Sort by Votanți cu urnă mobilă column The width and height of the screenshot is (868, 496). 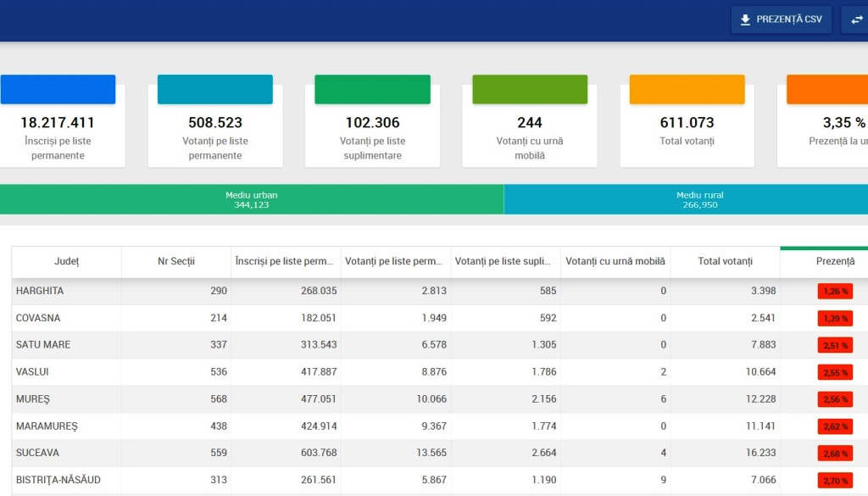tap(615, 261)
